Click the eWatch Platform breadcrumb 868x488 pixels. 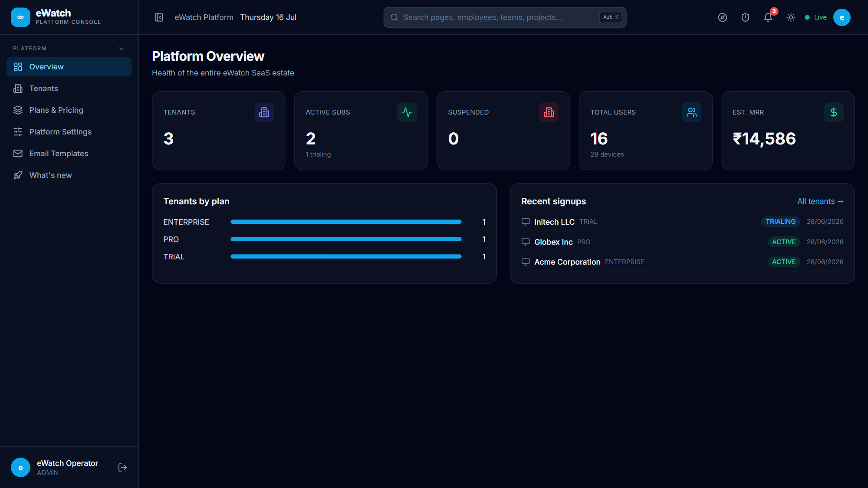click(x=204, y=17)
